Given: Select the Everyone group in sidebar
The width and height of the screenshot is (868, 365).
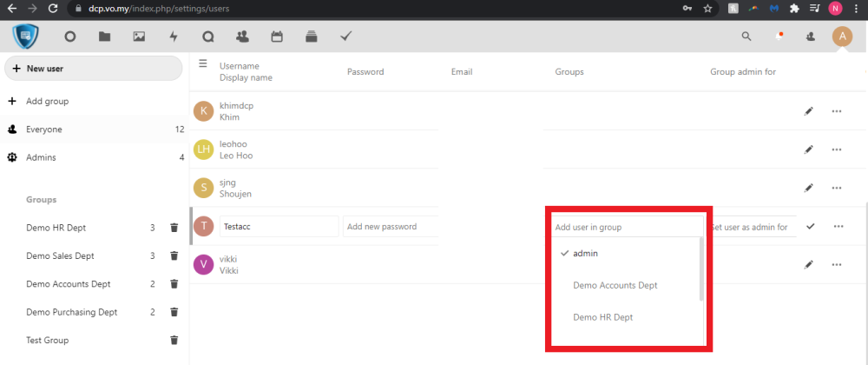Looking at the screenshot, I should (x=43, y=129).
